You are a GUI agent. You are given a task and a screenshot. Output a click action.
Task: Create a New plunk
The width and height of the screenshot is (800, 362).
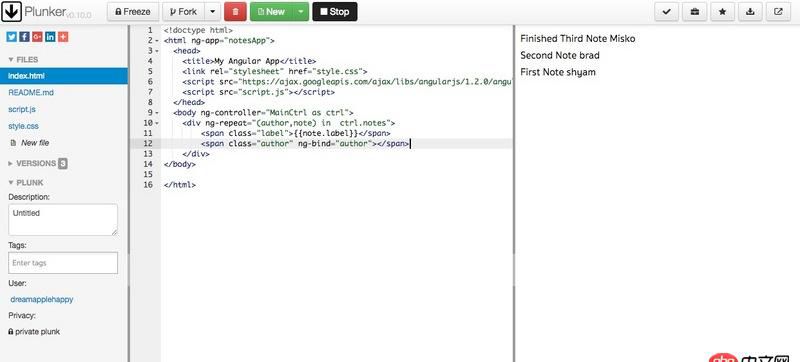point(271,12)
